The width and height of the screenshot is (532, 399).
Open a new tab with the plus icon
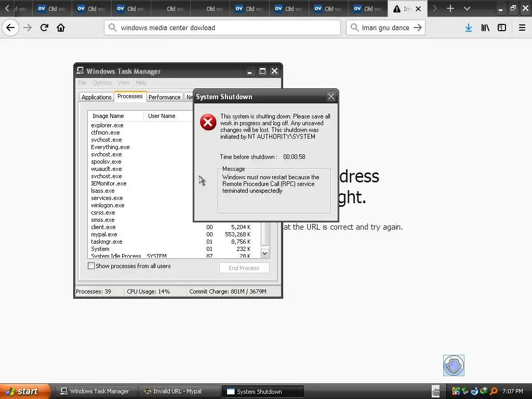pyautogui.click(x=450, y=8)
